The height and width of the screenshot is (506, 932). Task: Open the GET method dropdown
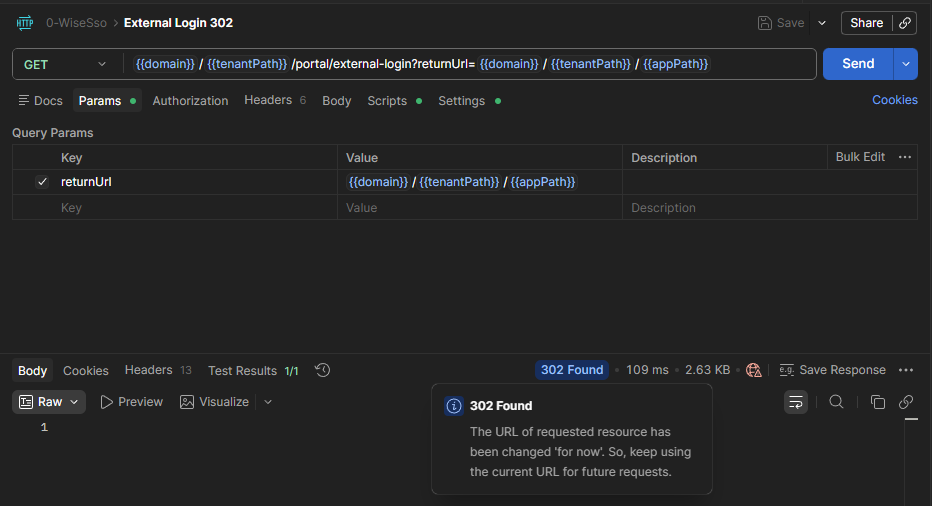(65, 64)
